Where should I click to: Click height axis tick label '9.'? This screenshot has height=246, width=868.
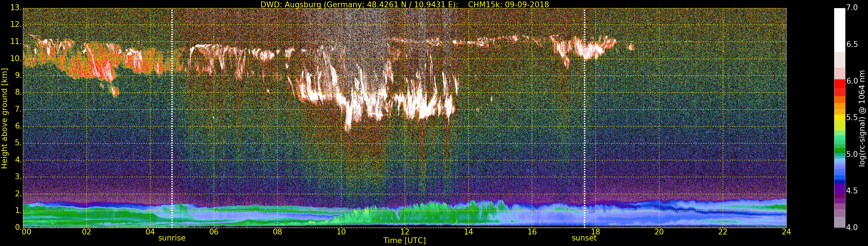click(x=18, y=76)
